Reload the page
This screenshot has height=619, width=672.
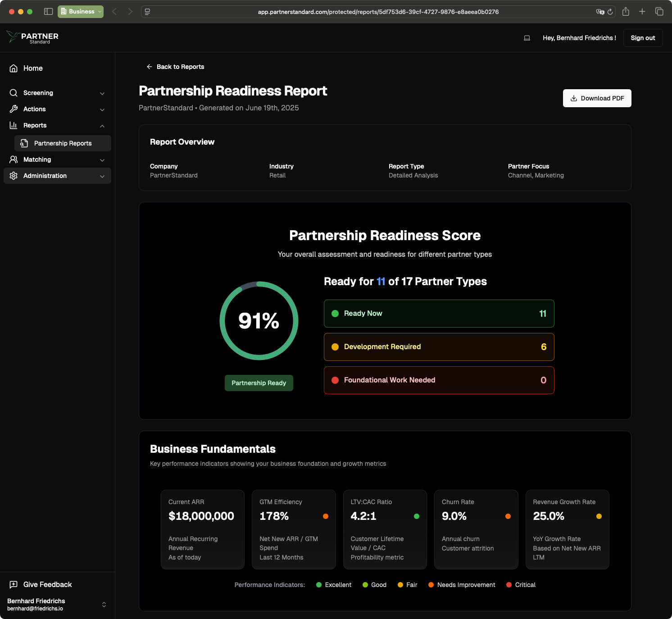pos(610,12)
